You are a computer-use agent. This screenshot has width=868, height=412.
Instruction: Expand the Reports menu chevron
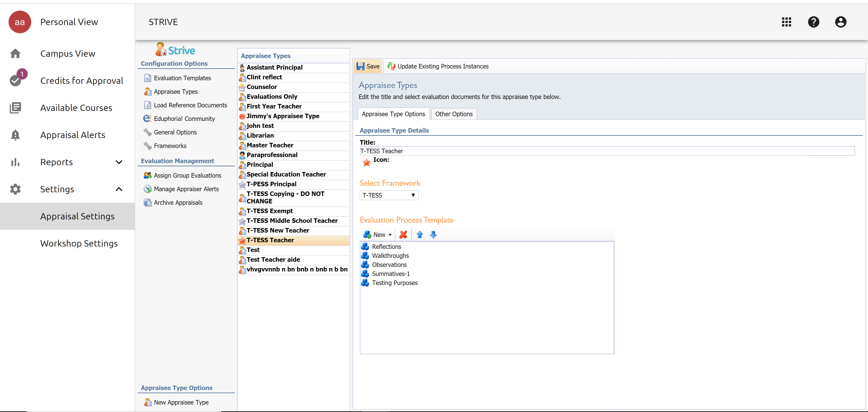point(119,162)
